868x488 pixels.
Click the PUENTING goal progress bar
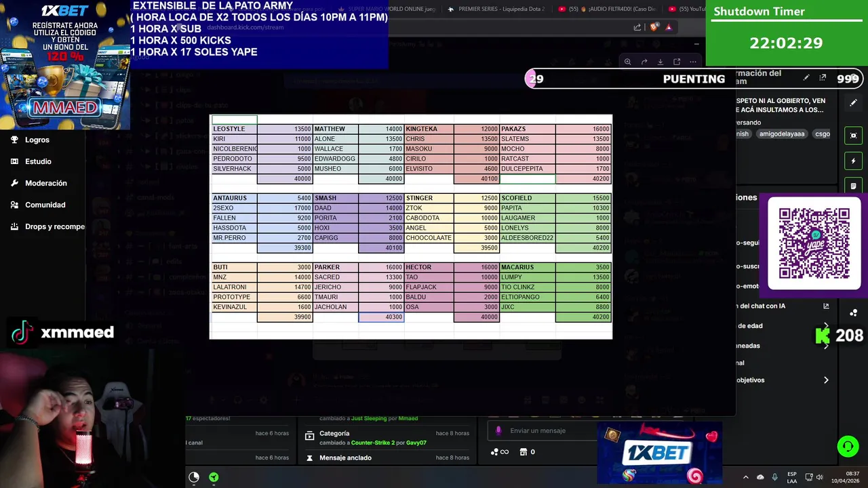[x=694, y=79]
